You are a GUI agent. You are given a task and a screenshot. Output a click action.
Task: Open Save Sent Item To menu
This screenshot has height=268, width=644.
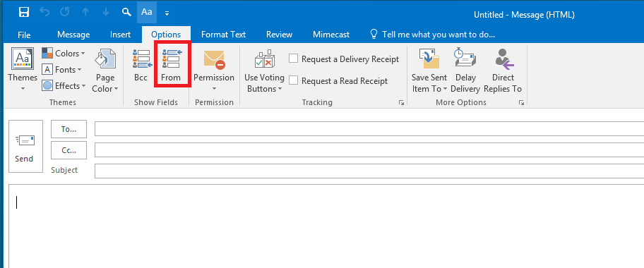pyautogui.click(x=429, y=71)
